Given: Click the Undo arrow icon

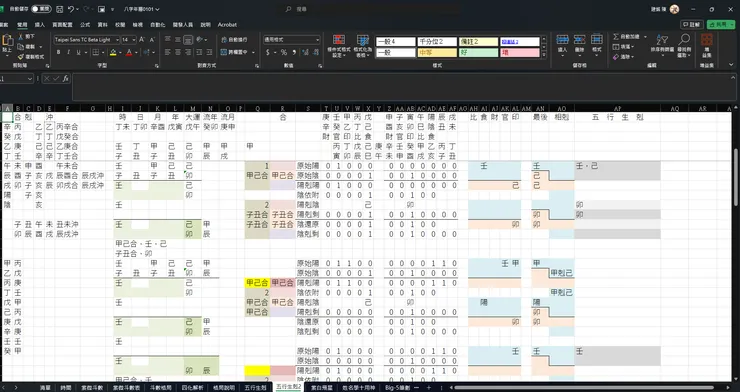Looking at the screenshot, I should [x=71, y=9].
